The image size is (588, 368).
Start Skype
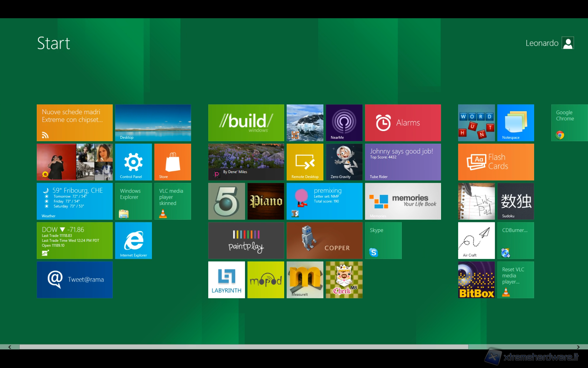click(383, 240)
